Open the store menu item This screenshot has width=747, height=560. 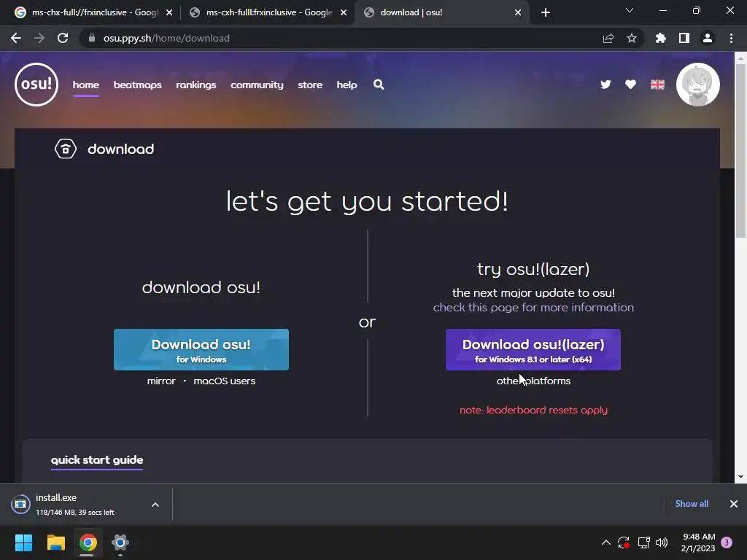pos(309,85)
